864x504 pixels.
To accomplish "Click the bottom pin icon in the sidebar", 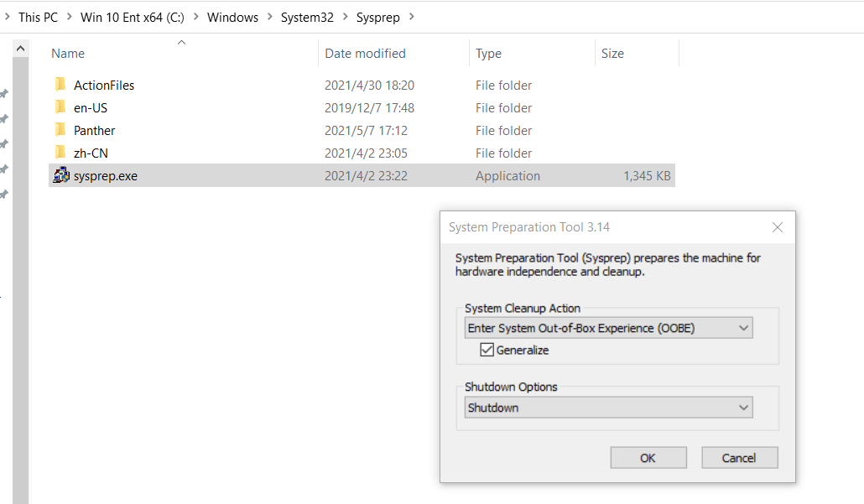I will click(x=4, y=194).
